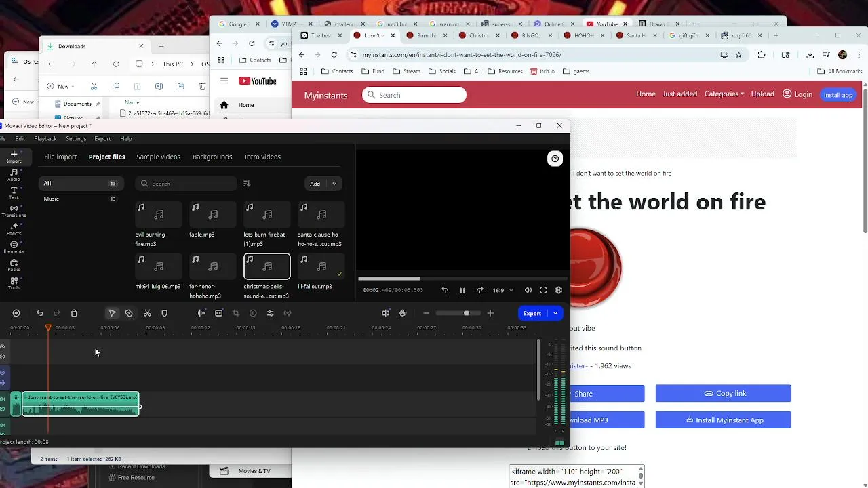Viewport: 868px width, 488px height.
Task: Zoom out timeline with minus icon
Action: pos(426,313)
